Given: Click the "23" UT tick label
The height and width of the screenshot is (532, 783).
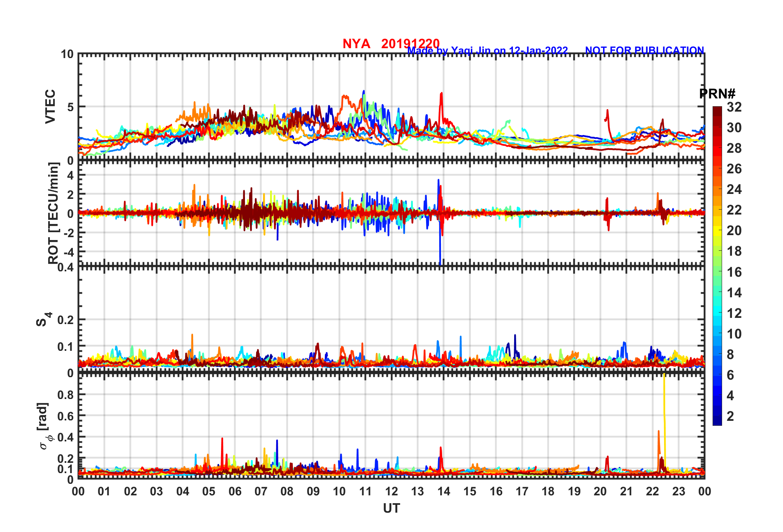Looking at the screenshot, I should click(678, 491).
